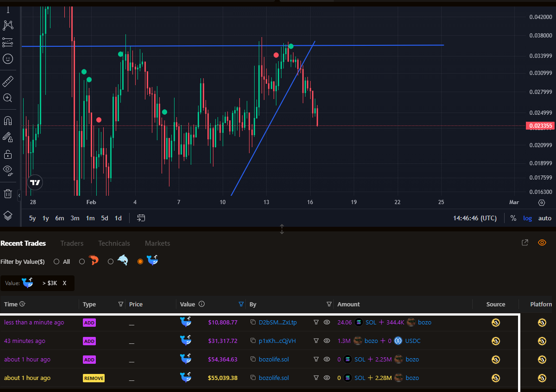
Task: Select the dolphin value filter radio
Action: pyautogui.click(x=111, y=262)
